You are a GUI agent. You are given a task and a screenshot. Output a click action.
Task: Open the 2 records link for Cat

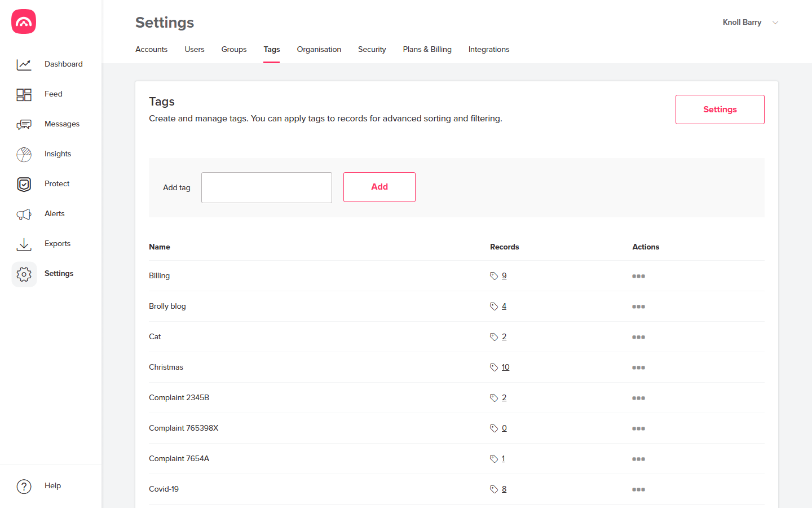pyautogui.click(x=504, y=336)
